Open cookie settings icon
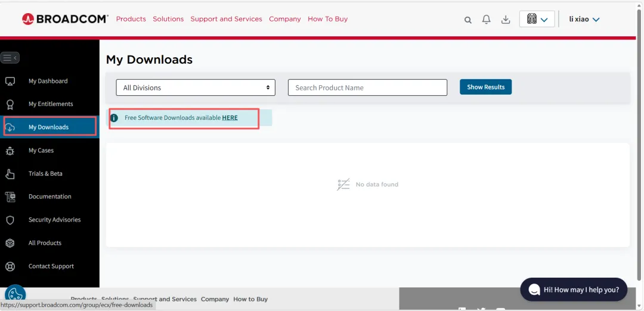Screen dimensions: 644x311 (x=16, y=294)
